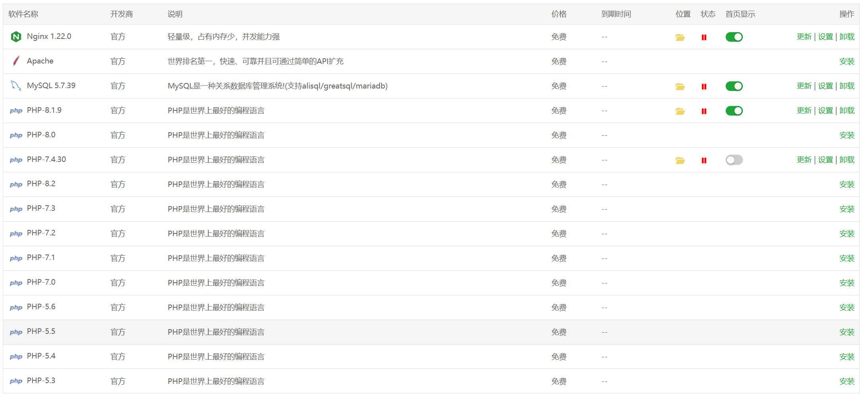Click the Nginx red status pause icon

704,37
